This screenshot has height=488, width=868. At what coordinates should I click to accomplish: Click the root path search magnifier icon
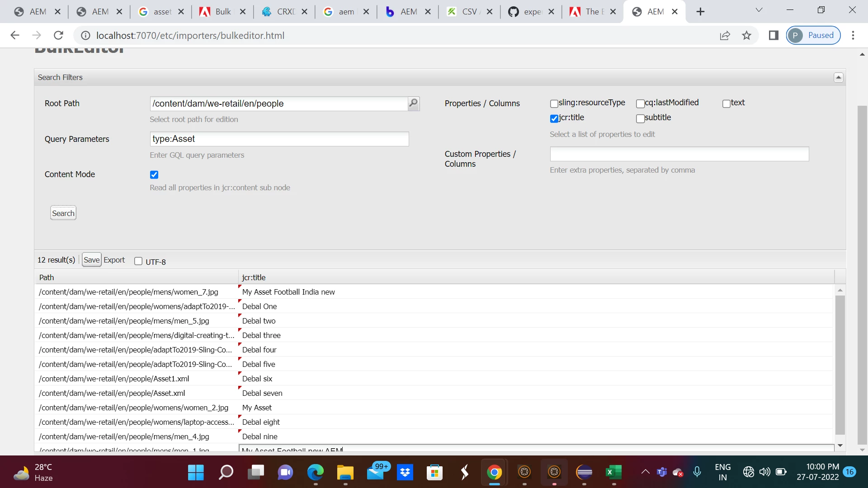[x=413, y=103]
